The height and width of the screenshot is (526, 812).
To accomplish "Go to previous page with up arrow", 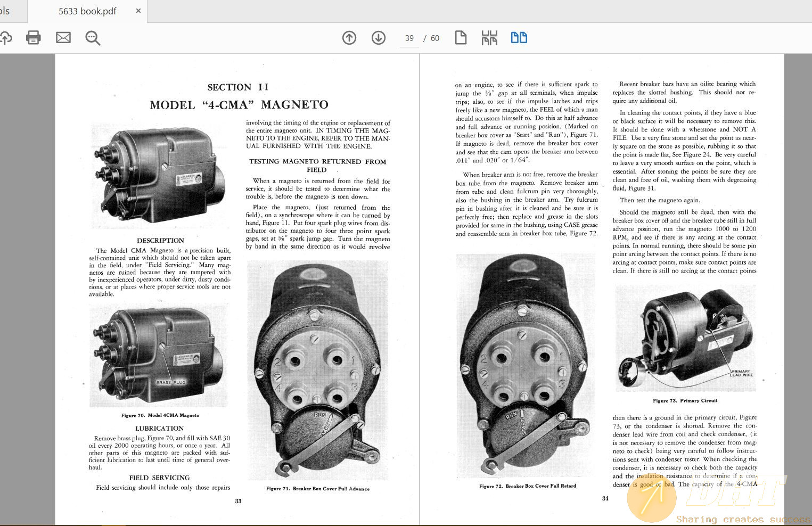I will [349, 38].
